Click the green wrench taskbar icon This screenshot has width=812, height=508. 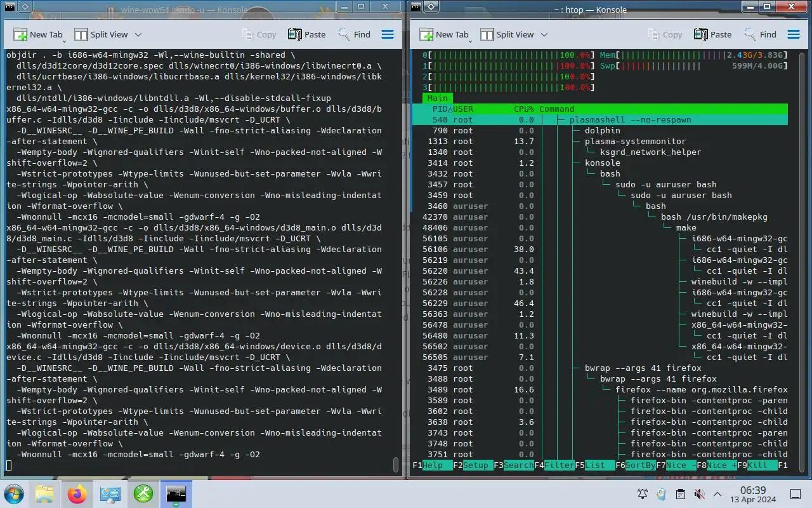coord(143,493)
